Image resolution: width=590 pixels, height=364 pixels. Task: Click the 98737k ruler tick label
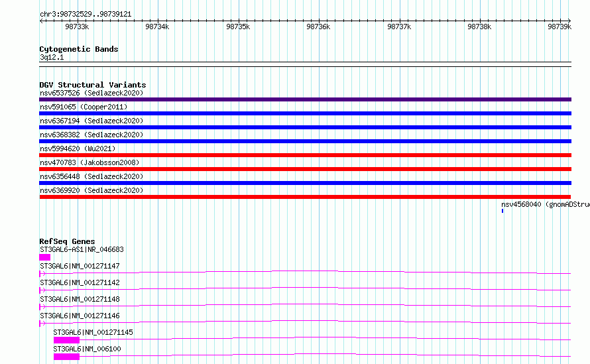pyautogui.click(x=399, y=27)
